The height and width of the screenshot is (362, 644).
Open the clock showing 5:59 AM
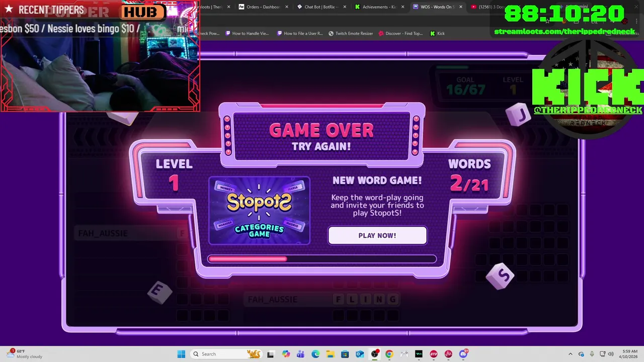click(629, 354)
